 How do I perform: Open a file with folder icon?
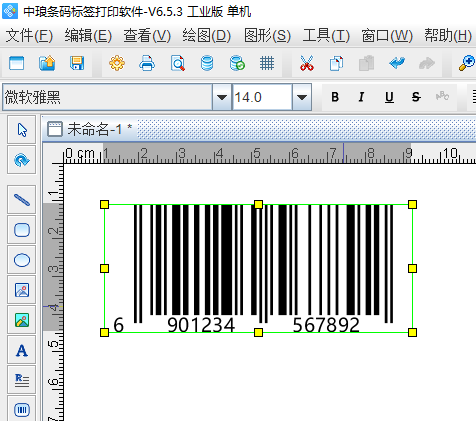(x=47, y=63)
